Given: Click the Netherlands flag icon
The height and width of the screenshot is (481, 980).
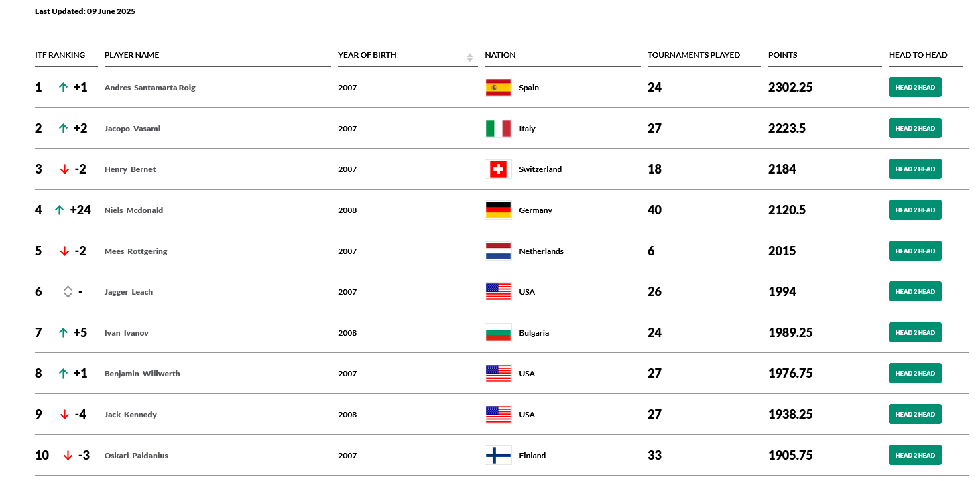Looking at the screenshot, I should [x=498, y=251].
